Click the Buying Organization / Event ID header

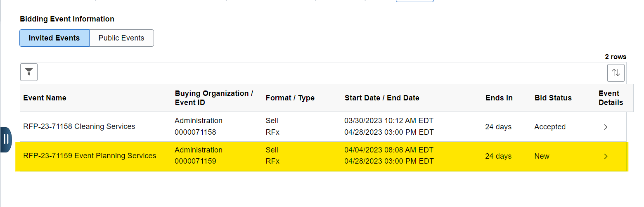(x=214, y=98)
